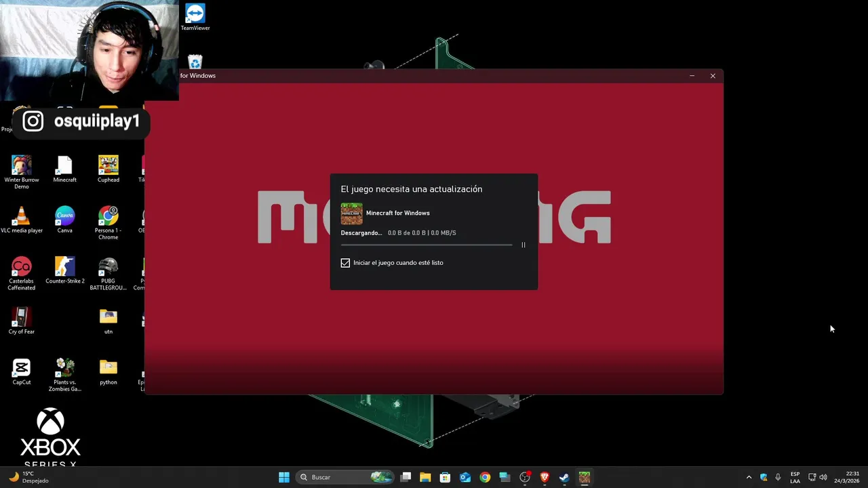Click the 'Descargando...' status text
Viewport: 868px width, 488px height.
tap(361, 232)
